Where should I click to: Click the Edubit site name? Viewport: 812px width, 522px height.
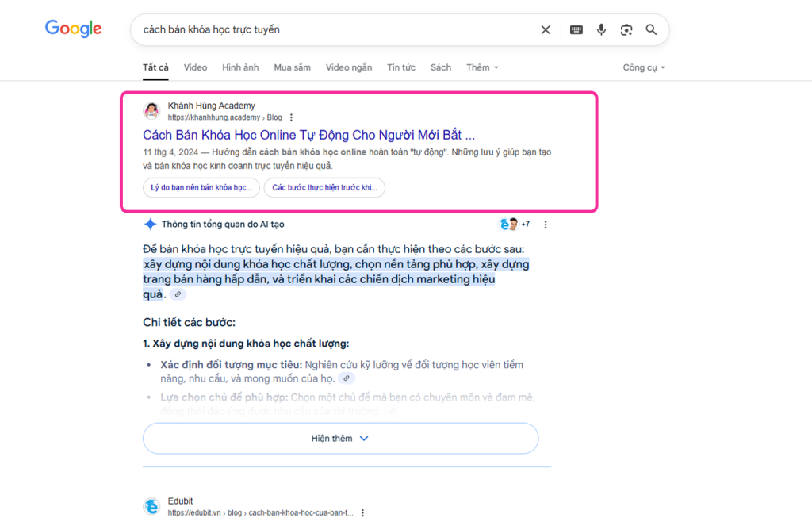(x=180, y=501)
